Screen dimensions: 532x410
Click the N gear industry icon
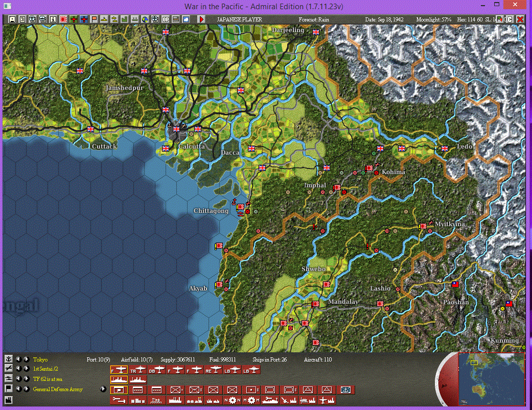232,400
